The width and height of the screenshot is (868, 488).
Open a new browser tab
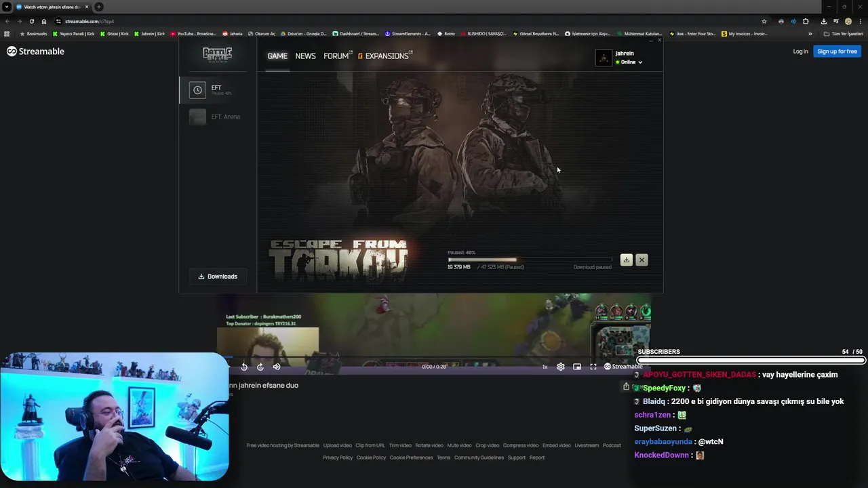98,7
